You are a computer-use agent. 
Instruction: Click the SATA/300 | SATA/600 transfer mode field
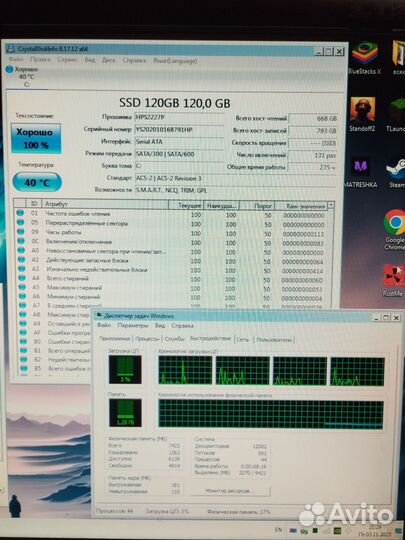pyautogui.click(x=179, y=154)
